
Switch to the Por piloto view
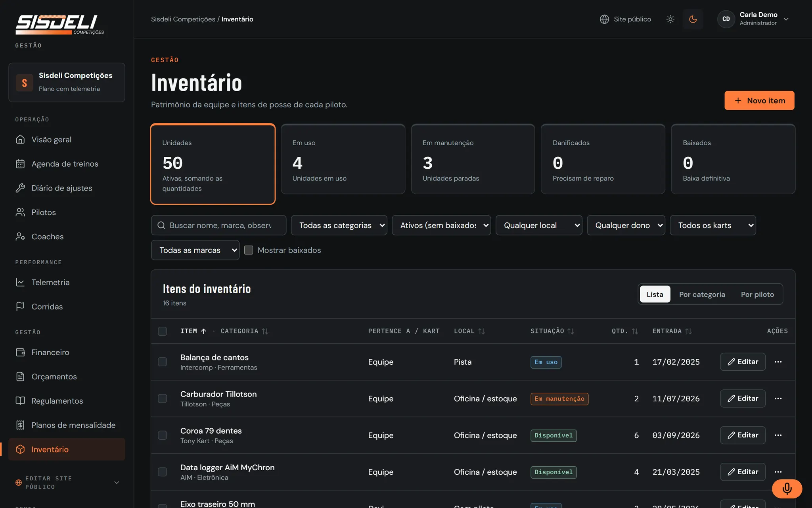(x=757, y=294)
